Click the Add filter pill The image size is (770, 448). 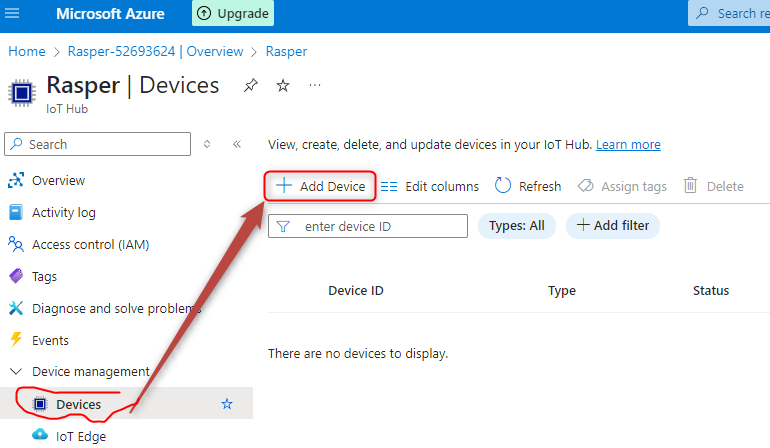click(x=613, y=226)
